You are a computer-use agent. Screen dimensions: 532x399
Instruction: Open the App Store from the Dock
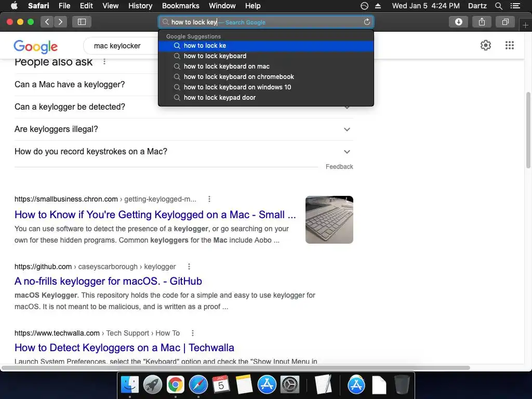point(267,384)
